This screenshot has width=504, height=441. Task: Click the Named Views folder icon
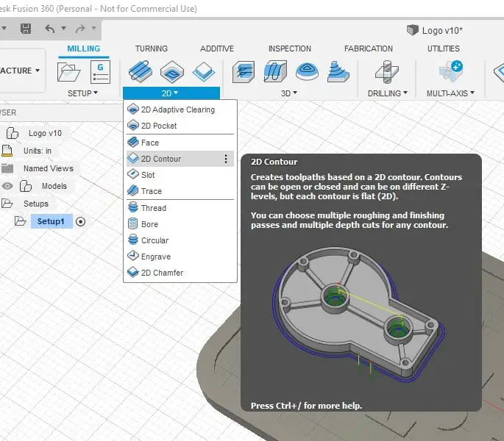[7, 168]
